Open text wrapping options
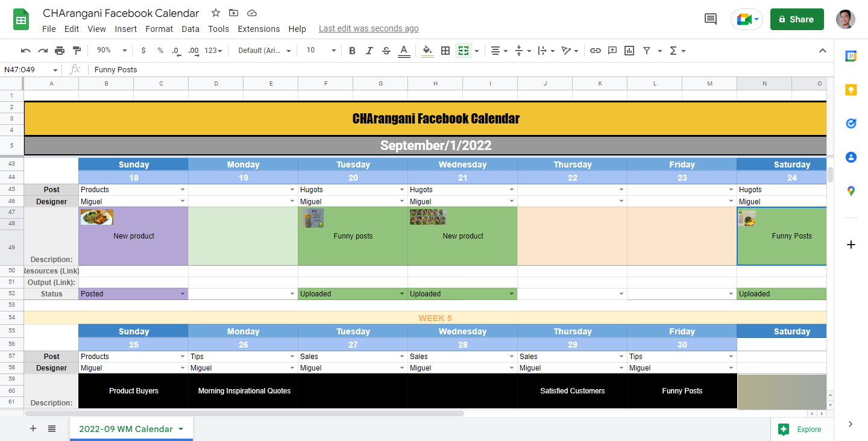Image resolution: width=868 pixels, height=441 pixels. click(x=546, y=51)
